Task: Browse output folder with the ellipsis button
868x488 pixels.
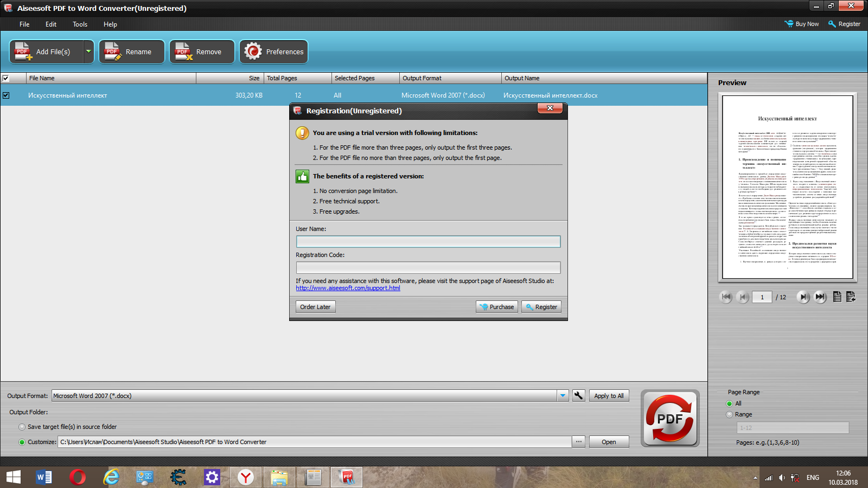Action: pyautogui.click(x=579, y=442)
